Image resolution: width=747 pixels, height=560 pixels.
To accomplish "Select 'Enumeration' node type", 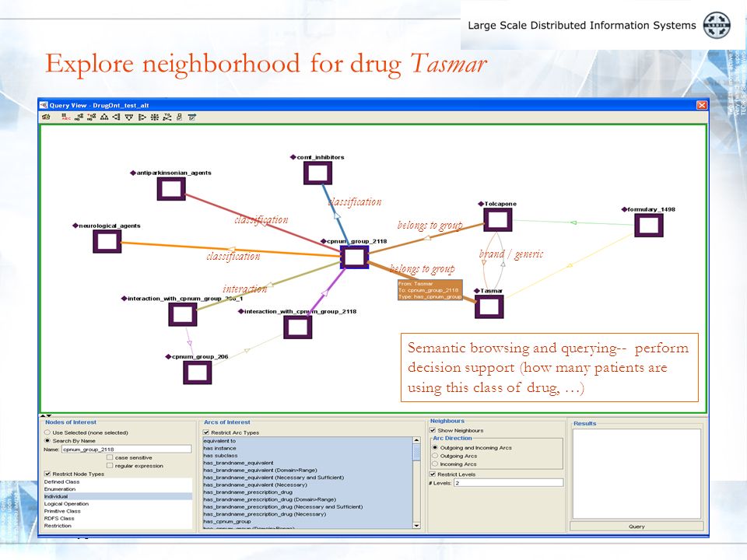I will coord(118,489).
